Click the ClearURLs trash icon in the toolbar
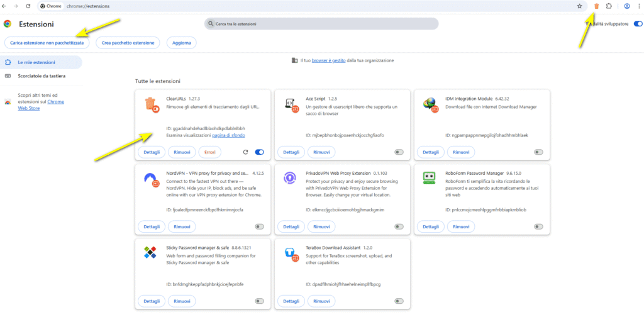The height and width of the screenshot is (317, 644). (596, 6)
